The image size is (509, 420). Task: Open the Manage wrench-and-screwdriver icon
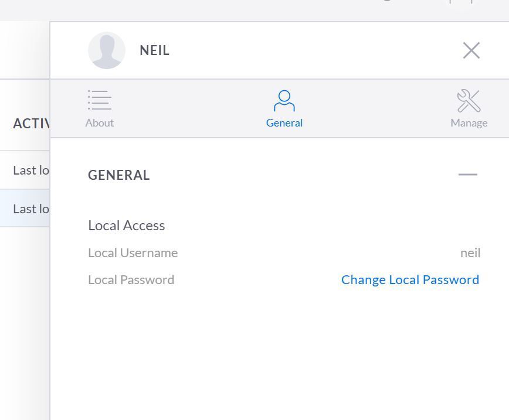coord(469,101)
